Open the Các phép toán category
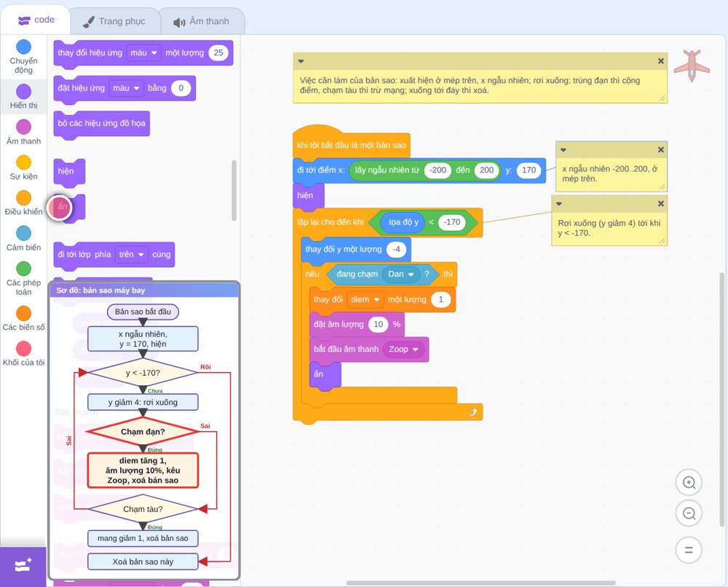Viewport: 728px width, 587px height. tap(24, 279)
